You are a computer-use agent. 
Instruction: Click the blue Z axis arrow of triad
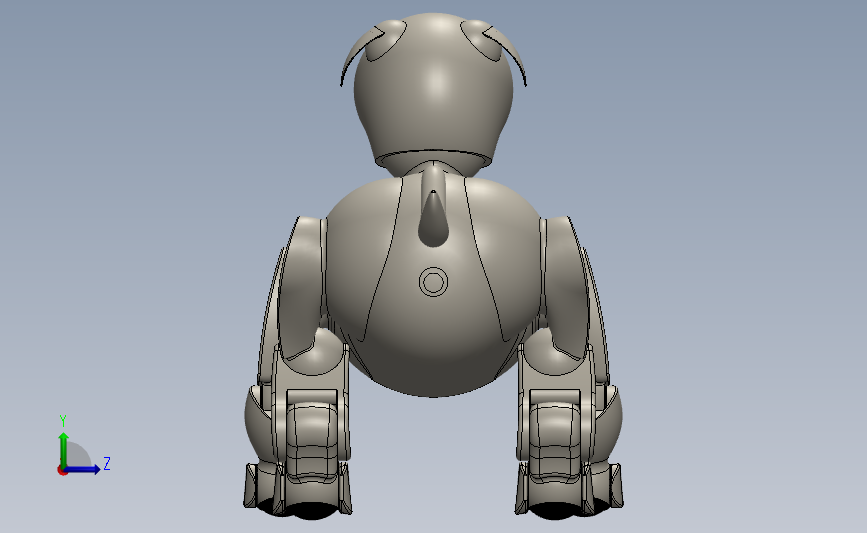click(x=83, y=470)
